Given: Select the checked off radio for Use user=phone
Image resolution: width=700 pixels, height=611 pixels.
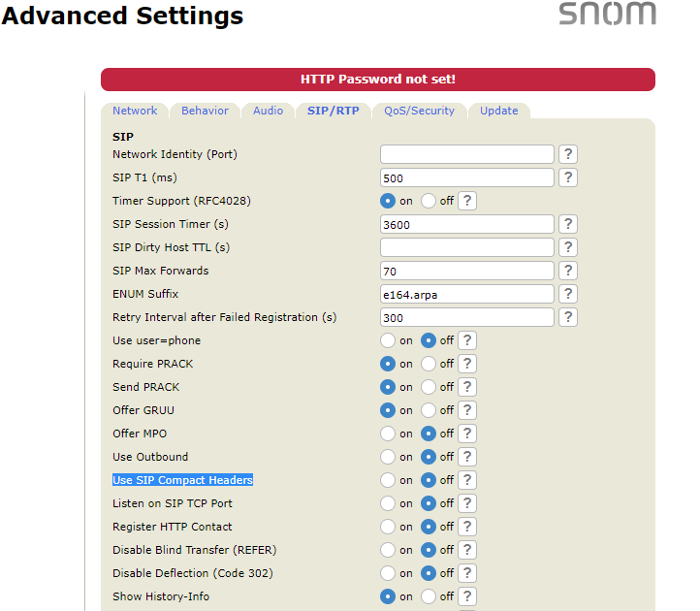Looking at the screenshot, I should click(x=429, y=340).
